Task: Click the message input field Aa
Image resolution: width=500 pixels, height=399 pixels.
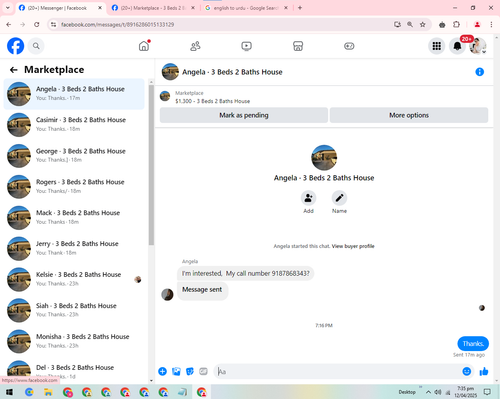Action: pos(337,371)
